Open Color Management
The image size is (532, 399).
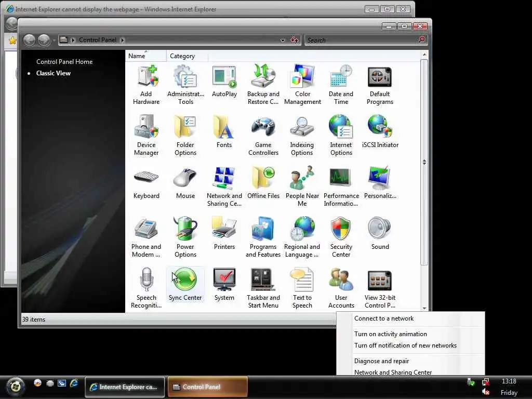tap(302, 85)
